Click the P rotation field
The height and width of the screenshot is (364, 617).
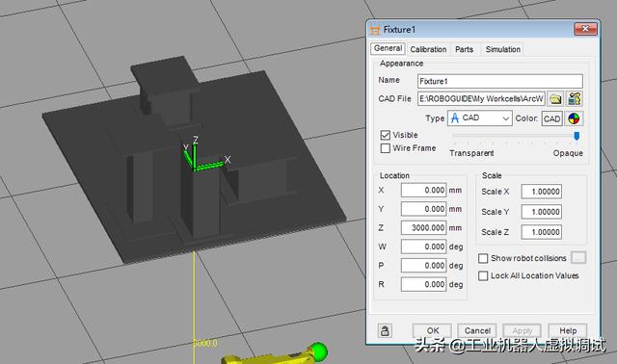point(423,266)
